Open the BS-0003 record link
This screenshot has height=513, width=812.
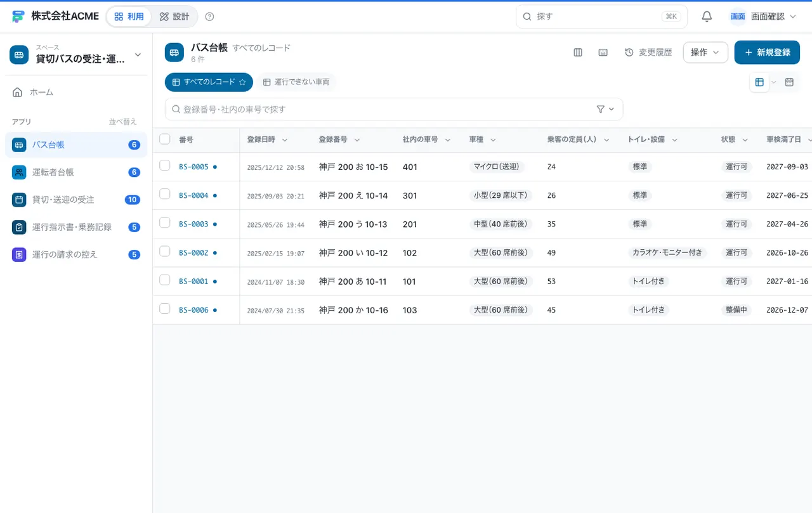click(193, 224)
